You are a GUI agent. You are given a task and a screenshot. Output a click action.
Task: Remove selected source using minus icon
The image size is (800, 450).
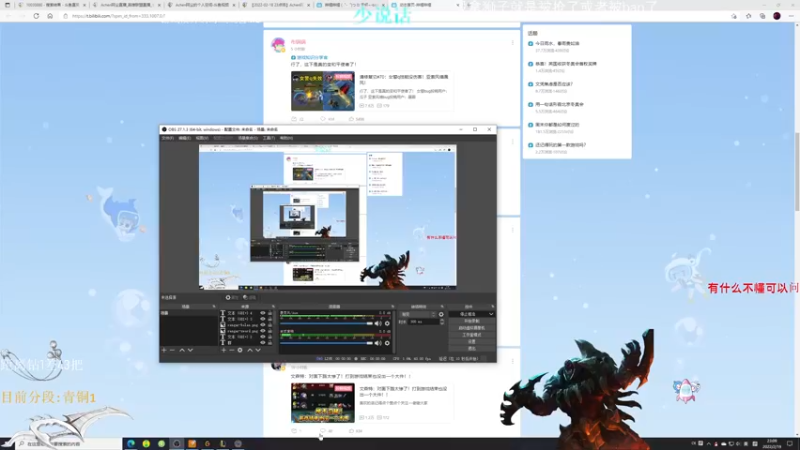pyautogui.click(x=232, y=350)
